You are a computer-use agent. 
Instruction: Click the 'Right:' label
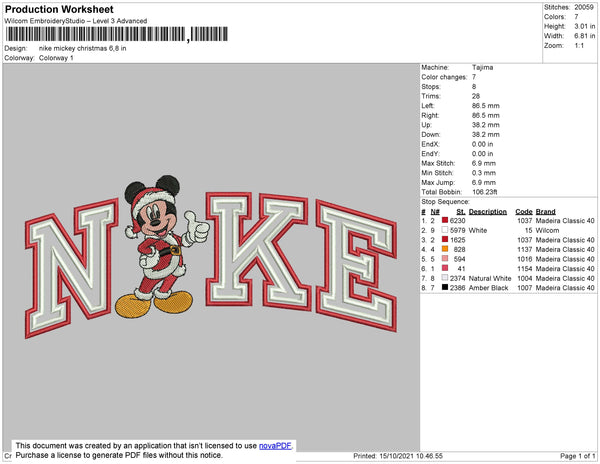[x=430, y=115]
